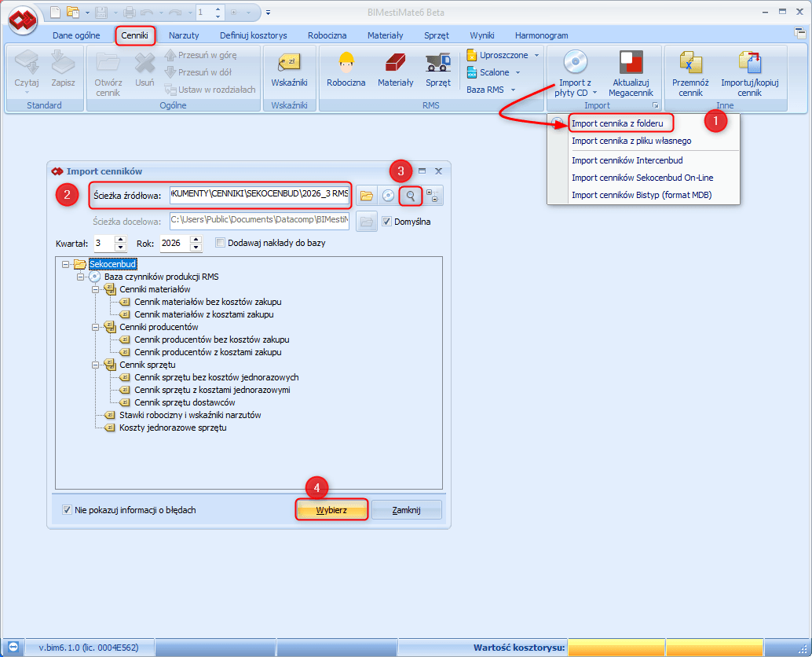Increase the Kwartał value
Image resolution: width=812 pixels, height=657 pixels.
[x=121, y=240]
